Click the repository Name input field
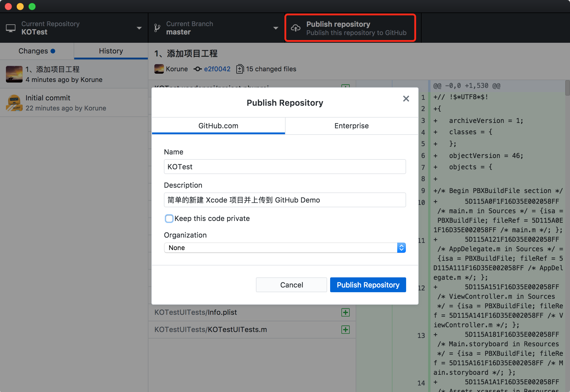Screen dimensions: 570x392 tap(284, 167)
